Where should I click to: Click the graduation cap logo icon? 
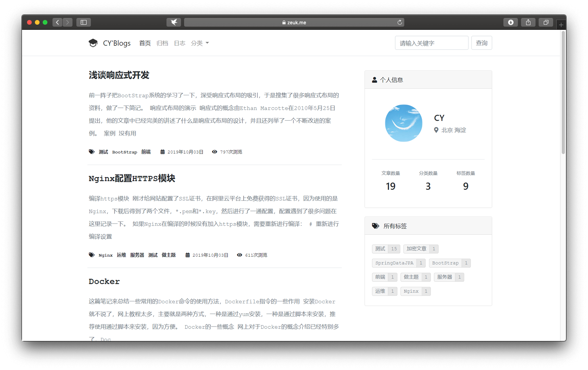(93, 43)
